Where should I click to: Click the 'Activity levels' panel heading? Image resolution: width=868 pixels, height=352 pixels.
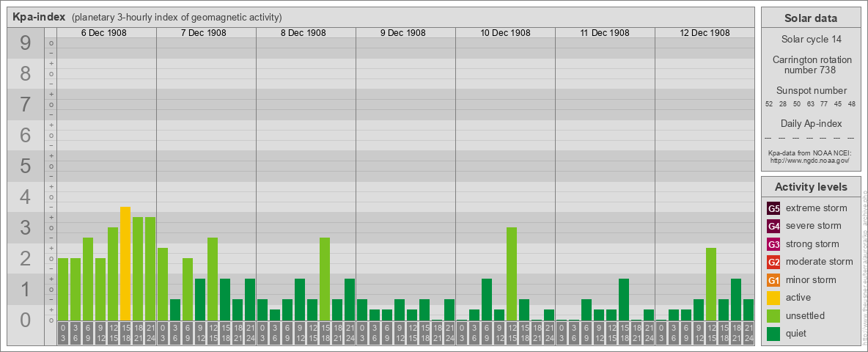coord(810,187)
